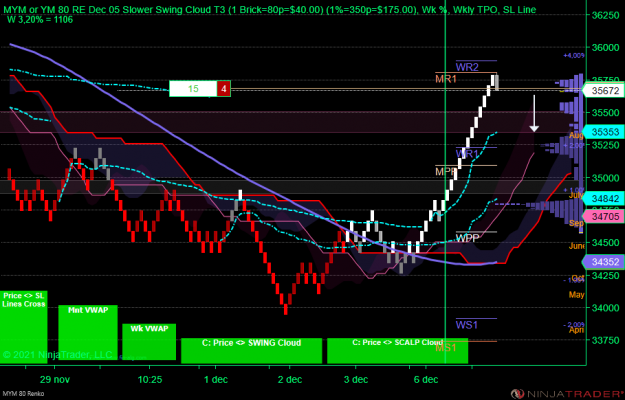Click the 35250 price axis label

[x=605, y=145]
